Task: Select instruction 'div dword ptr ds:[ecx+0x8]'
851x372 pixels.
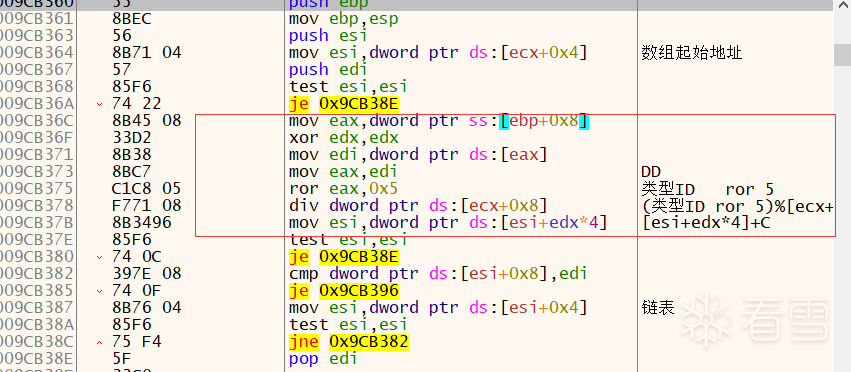Action: point(418,206)
